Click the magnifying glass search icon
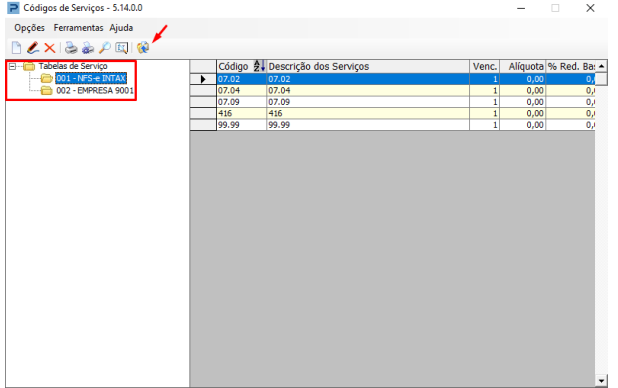 tap(104, 48)
